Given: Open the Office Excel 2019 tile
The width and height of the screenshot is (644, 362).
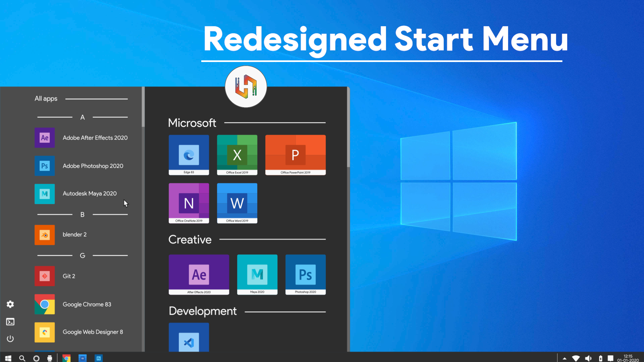Looking at the screenshot, I should (237, 155).
